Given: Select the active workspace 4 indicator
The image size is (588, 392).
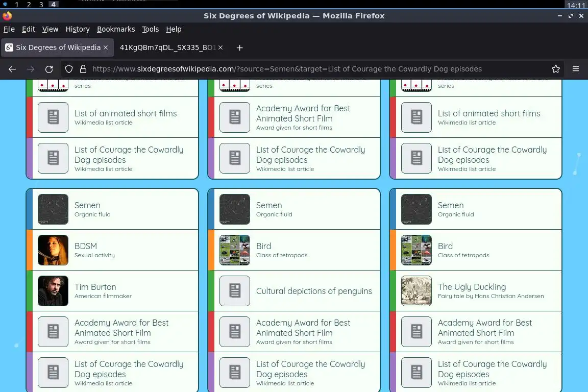Looking at the screenshot, I should 53,5.
